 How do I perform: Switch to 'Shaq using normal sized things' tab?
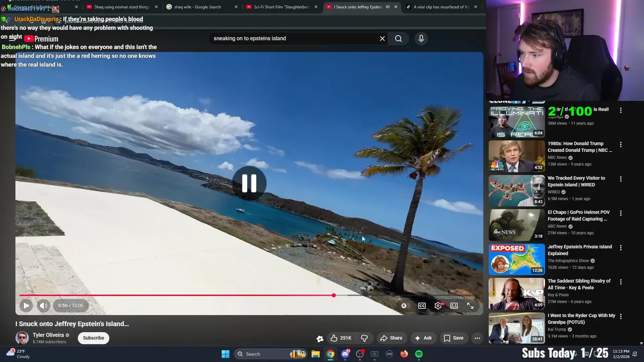(x=121, y=7)
